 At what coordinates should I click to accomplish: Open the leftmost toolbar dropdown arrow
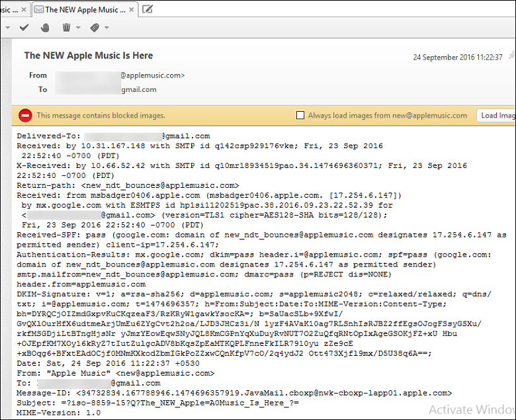tap(7, 28)
